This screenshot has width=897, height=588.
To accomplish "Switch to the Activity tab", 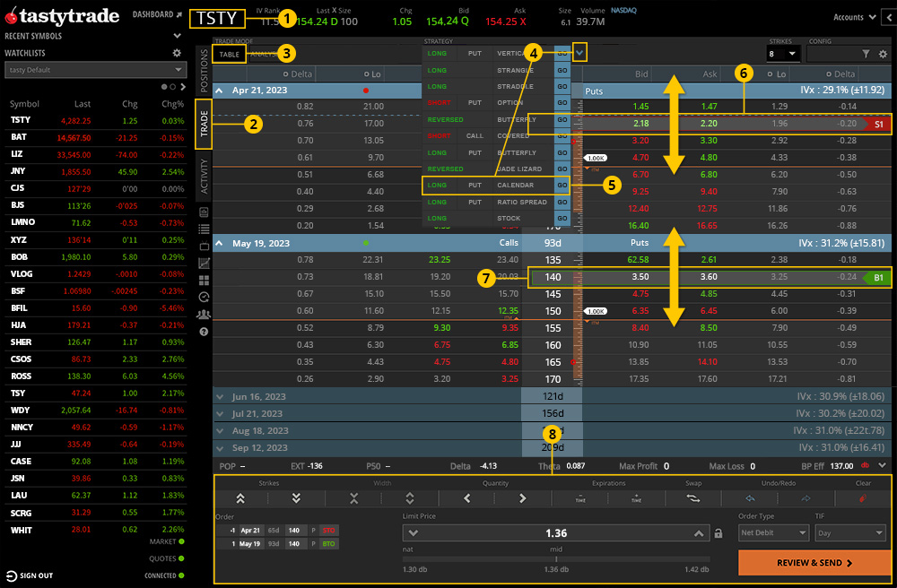I will [204, 177].
